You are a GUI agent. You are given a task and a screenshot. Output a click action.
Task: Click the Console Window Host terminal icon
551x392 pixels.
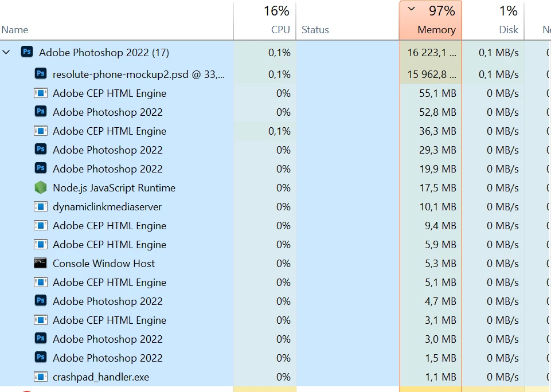coord(40,263)
